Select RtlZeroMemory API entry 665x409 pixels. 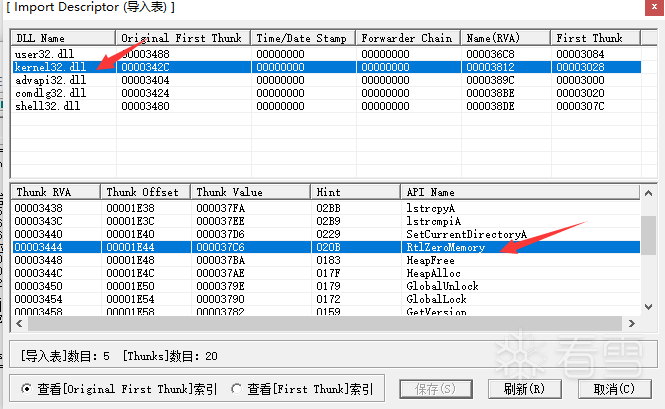point(446,247)
